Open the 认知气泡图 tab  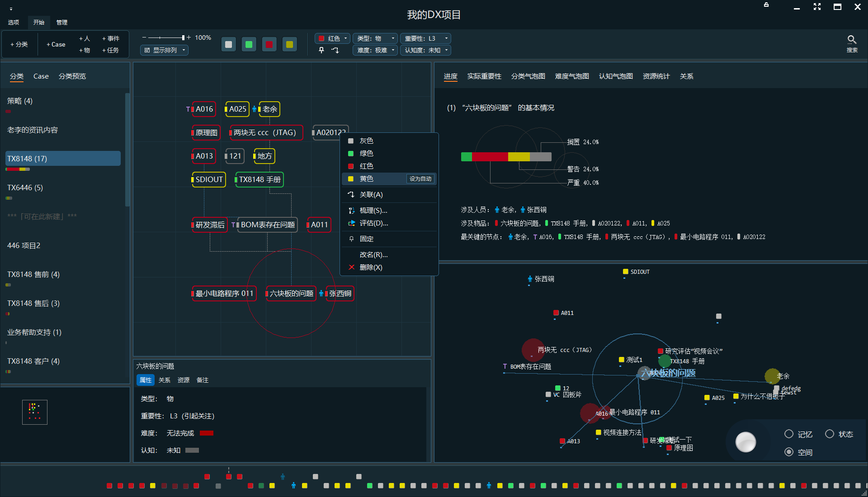(x=616, y=76)
